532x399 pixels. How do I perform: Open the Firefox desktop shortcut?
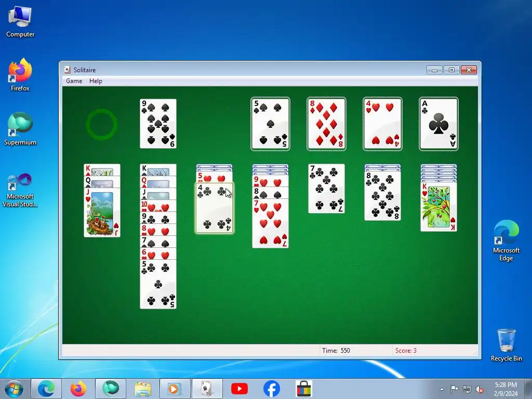click(20, 75)
